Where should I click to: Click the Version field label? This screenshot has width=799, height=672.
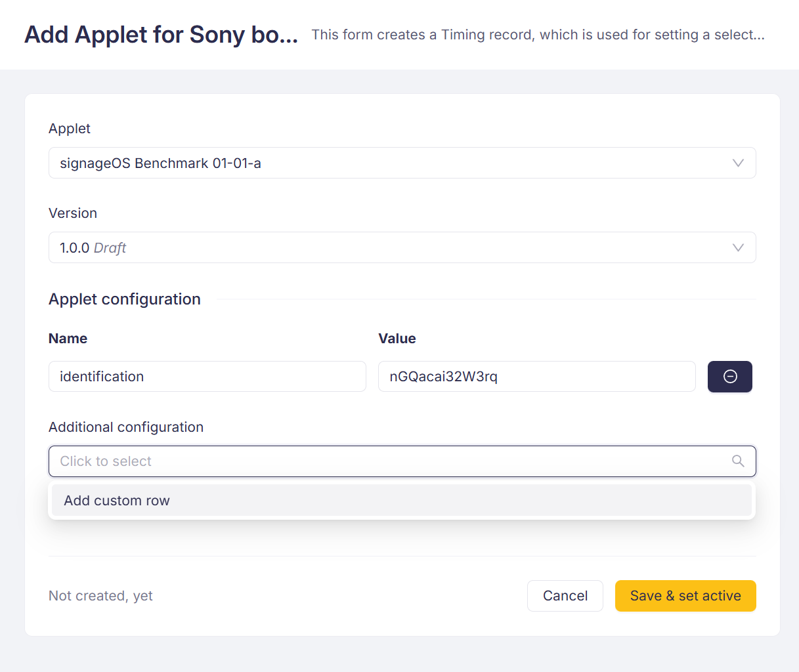click(x=73, y=213)
